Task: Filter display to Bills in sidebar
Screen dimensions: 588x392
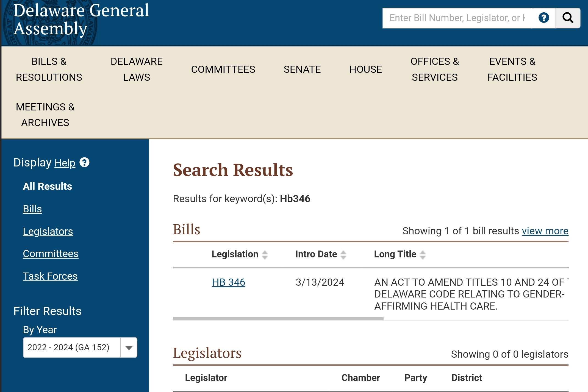Action: (x=32, y=209)
